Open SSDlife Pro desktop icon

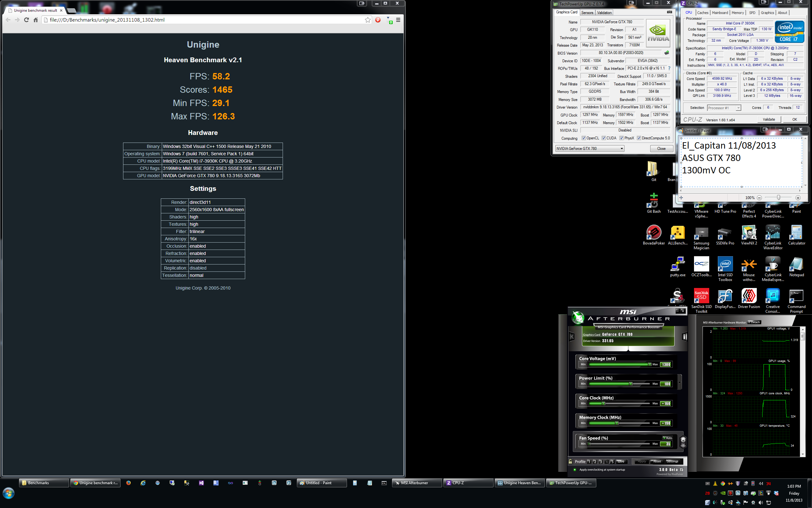tap(725, 235)
